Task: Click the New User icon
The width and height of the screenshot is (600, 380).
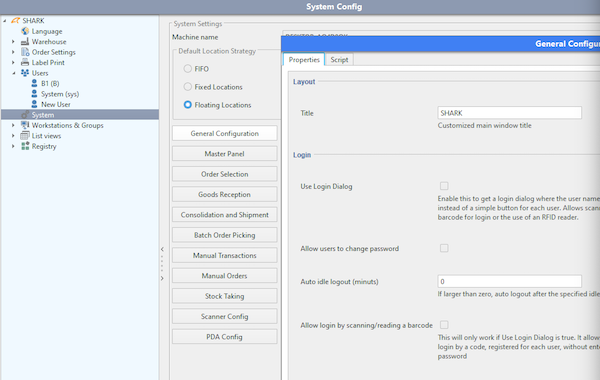Action: [x=34, y=104]
